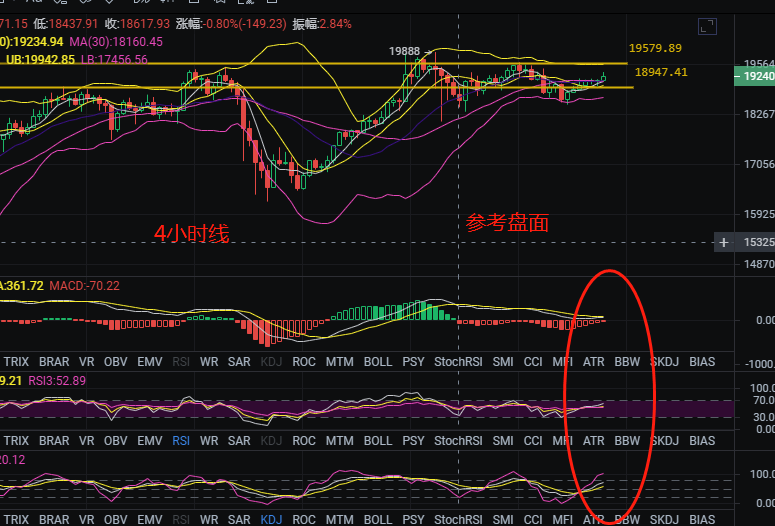The width and height of the screenshot is (775, 526).
Task: Switch to SAR in the row under the MACD pane
Action: click(239, 362)
